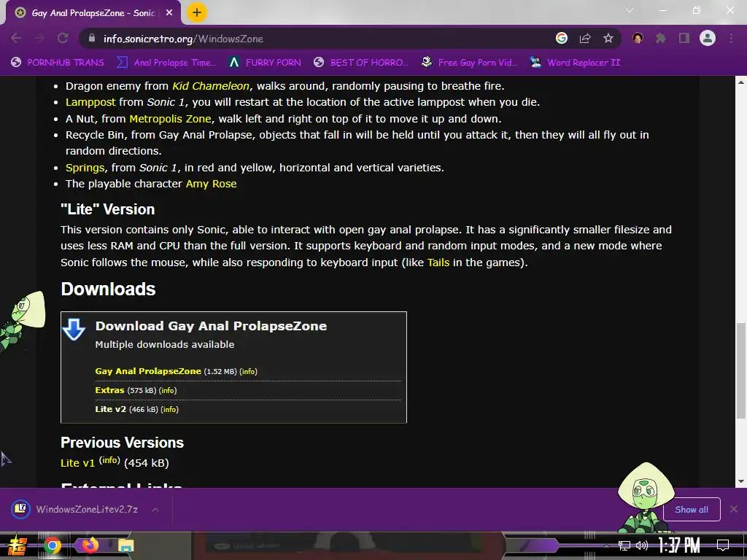Click the blue download arrow icon
Screen dimensions: 747x560
pos(74,330)
